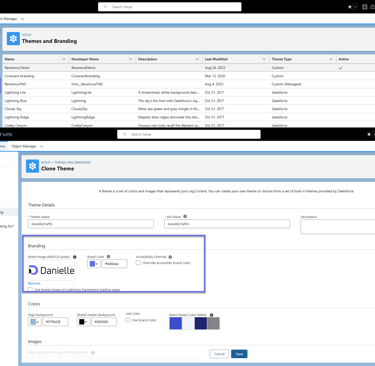This screenshot has width=375, height=366.
Task: Expand the Object Manager dropdown in the top window
Action: tap(22, 19)
